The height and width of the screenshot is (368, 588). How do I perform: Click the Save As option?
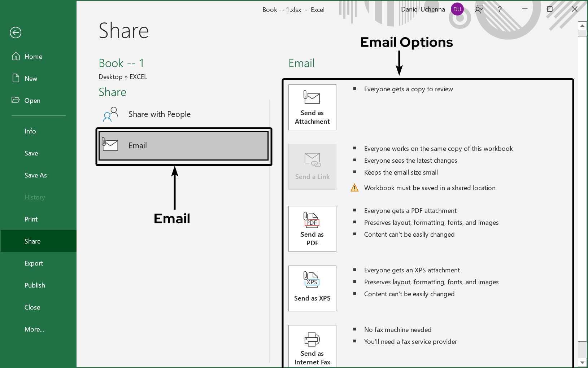[35, 175]
